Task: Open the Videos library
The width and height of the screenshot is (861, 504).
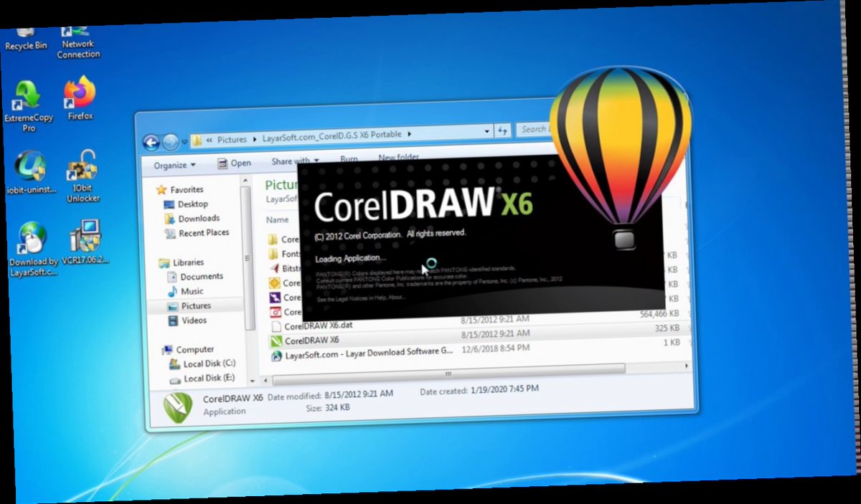Action: 187,320
